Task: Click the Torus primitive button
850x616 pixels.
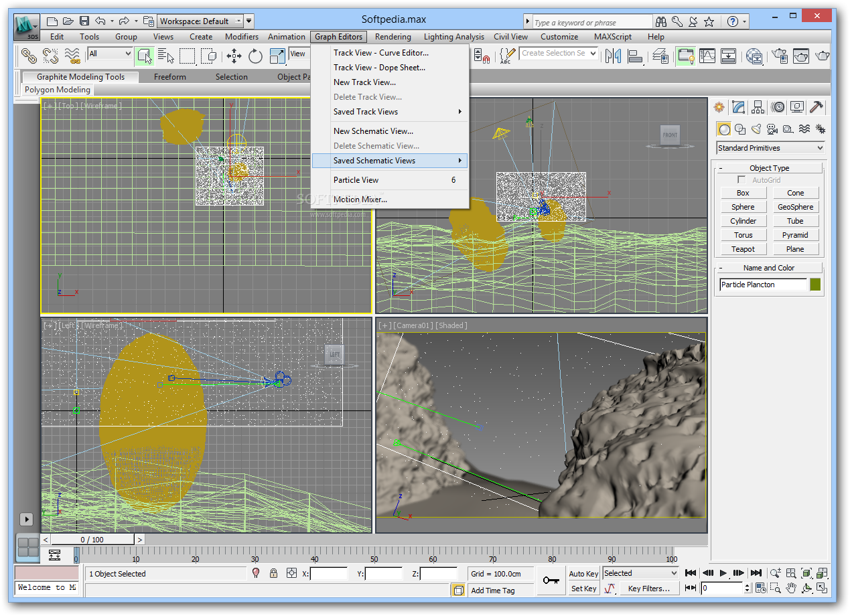Action: (x=743, y=235)
